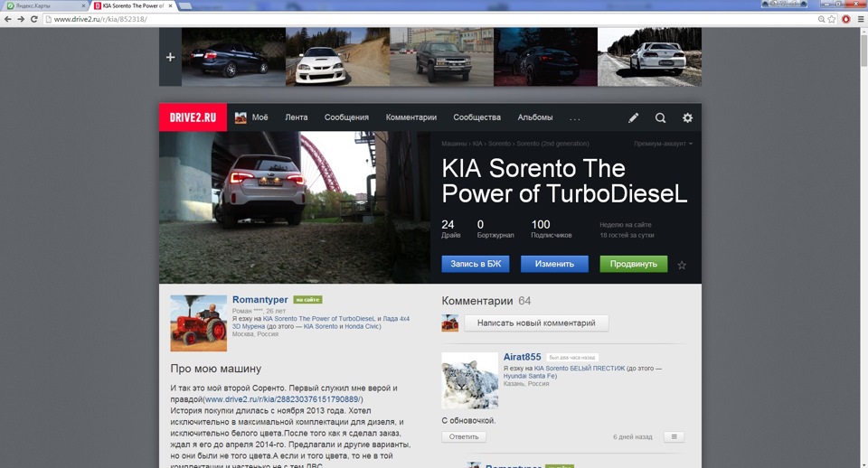Open the dark SUV in city thumbnail
868x468 pixels.
(x=442, y=57)
